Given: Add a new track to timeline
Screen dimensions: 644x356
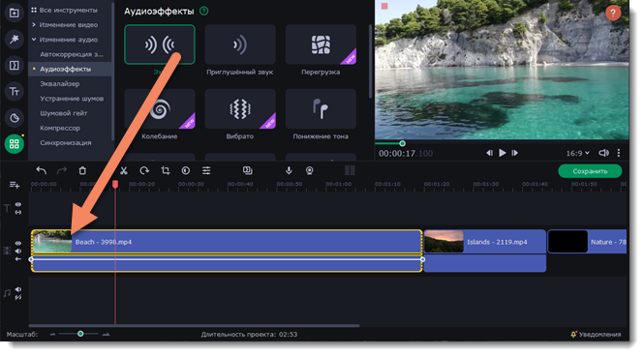Looking at the screenshot, I should [15, 185].
